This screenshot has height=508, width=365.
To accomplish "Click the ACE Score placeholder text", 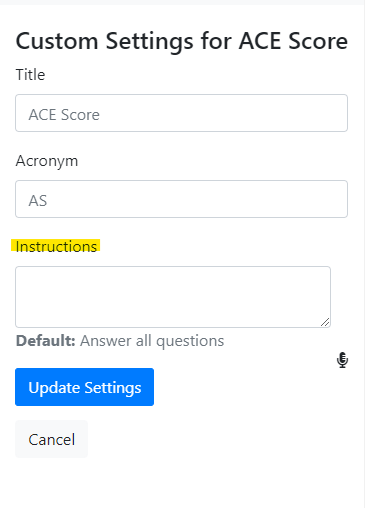I will 64,115.
